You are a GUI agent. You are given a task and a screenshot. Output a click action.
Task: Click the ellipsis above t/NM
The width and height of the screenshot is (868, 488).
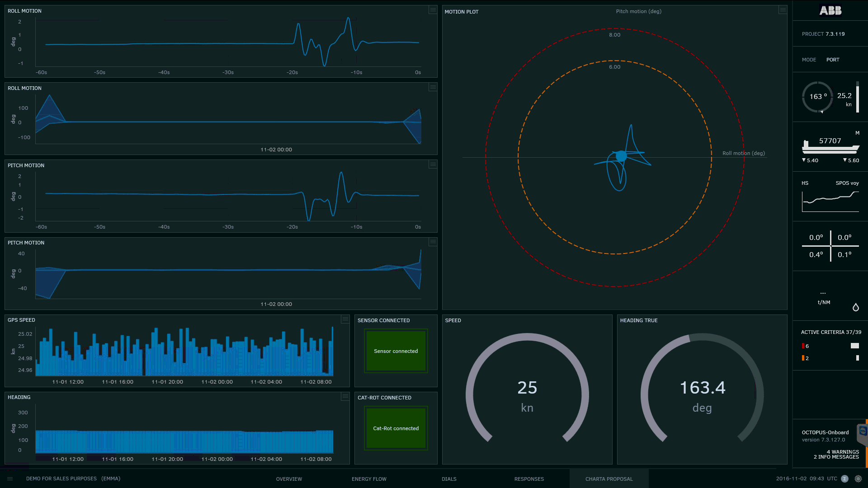tap(823, 293)
